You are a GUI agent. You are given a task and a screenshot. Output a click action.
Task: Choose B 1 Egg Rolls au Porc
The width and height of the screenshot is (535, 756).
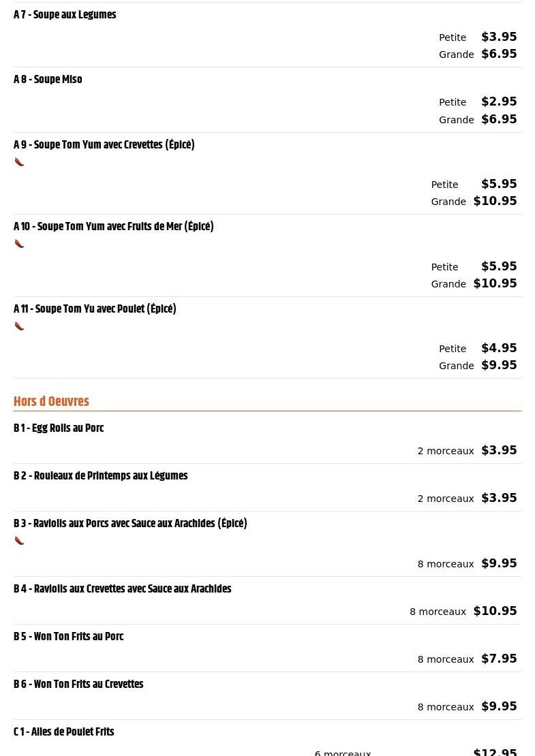click(59, 428)
